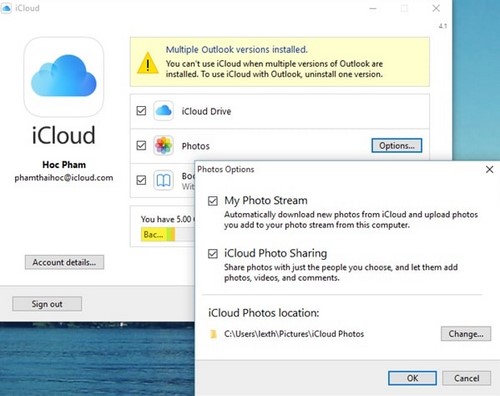The image size is (500, 396).
Task: Click the large iCloud logo
Action: pyautogui.click(x=64, y=77)
